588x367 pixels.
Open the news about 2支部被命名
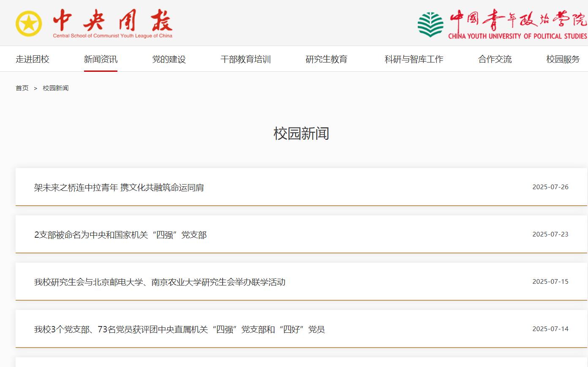pyautogui.click(x=120, y=235)
